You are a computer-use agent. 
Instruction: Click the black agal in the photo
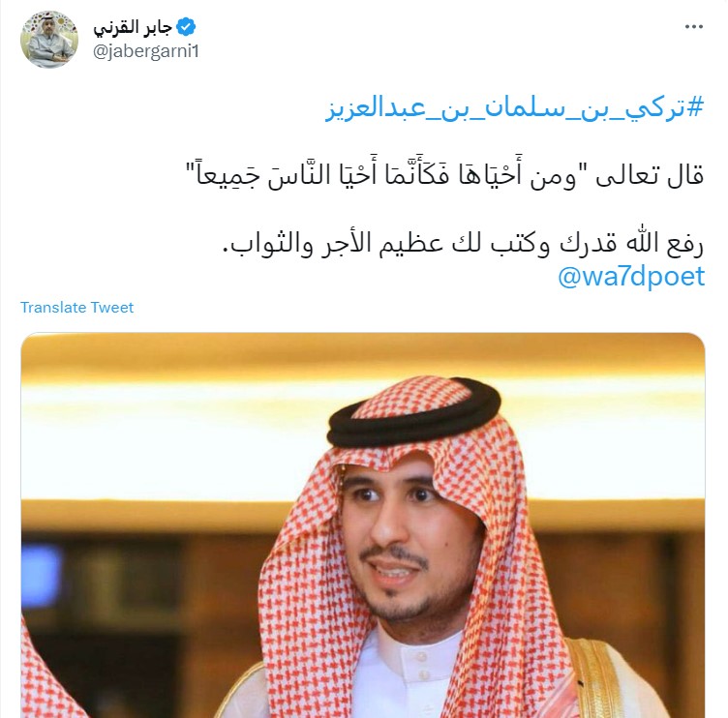[x=414, y=414]
